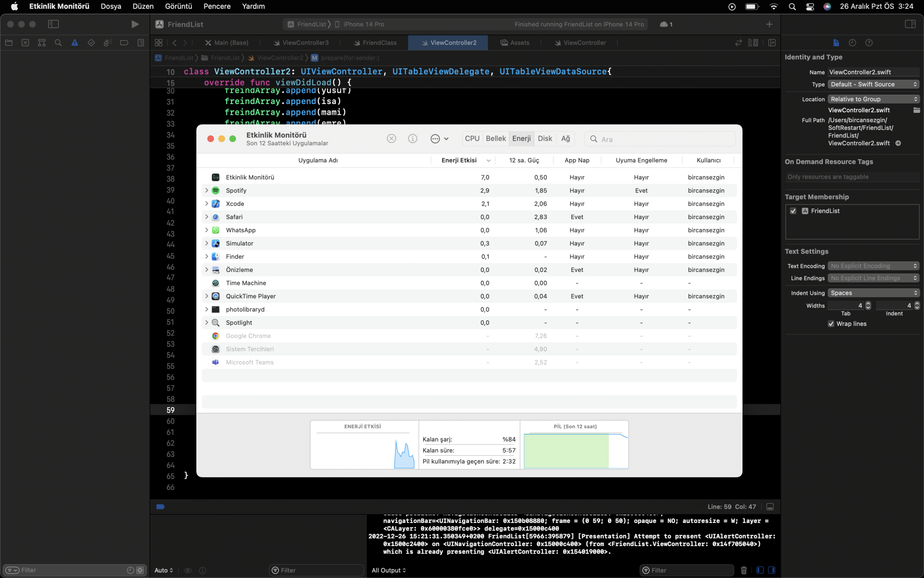Switch to Bellek tab
The height and width of the screenshot is (578, 924).
point(496,138)
